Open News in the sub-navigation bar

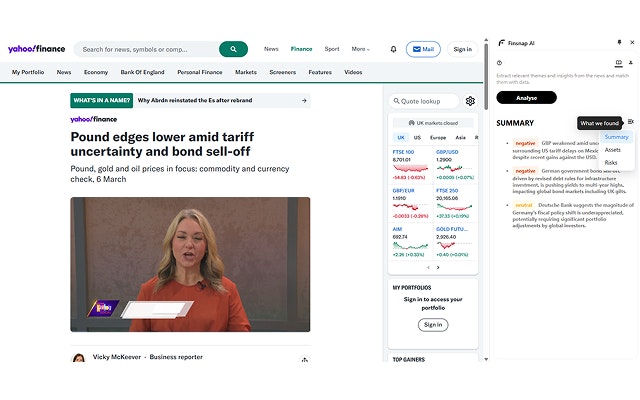[64, 72]
